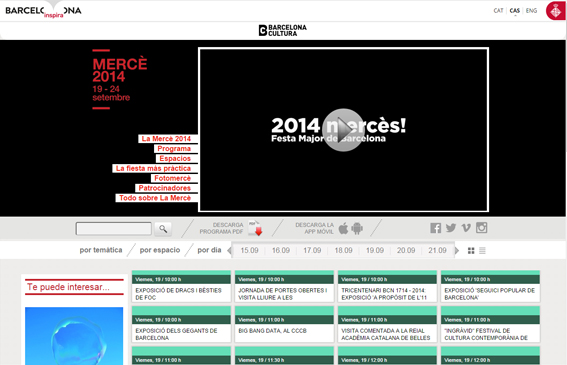
Task: Show later dates with right arrow
Action: (x=457, y=250)
